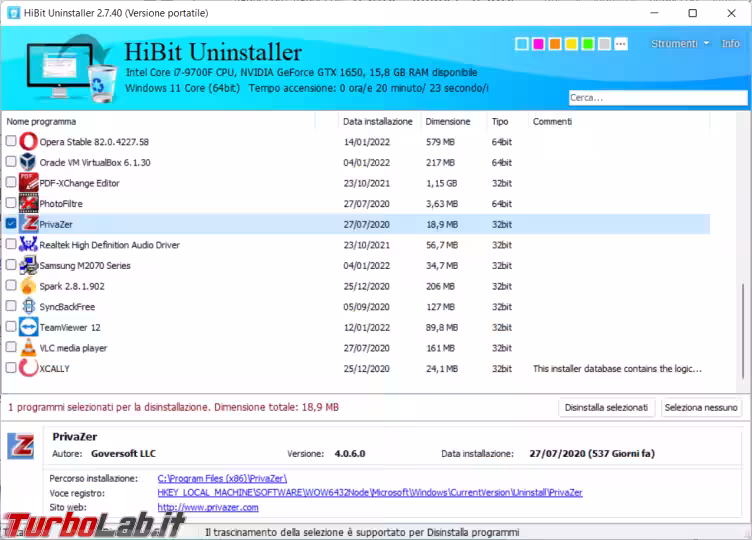Tick the Oracle VM VirtualBox checkbox

11,162
